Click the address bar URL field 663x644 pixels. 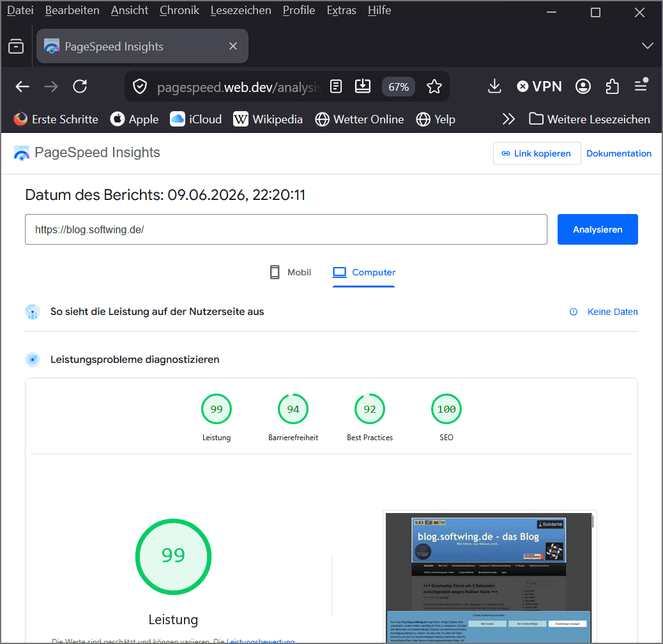point(239,87)
